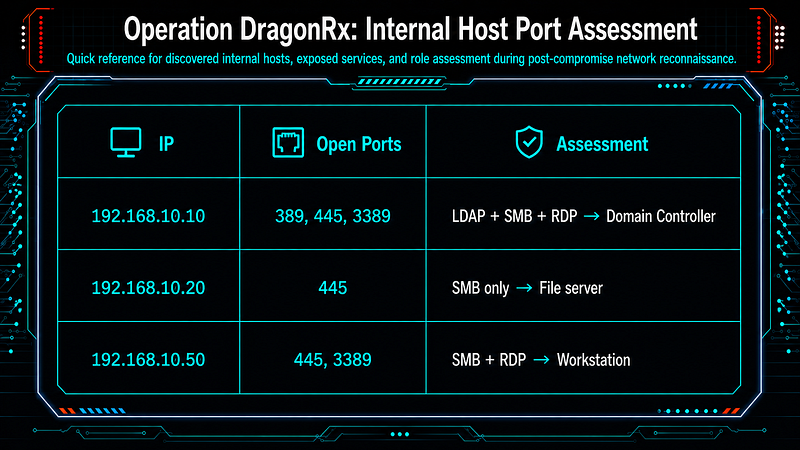The width and height of the screenshot is (800, 450).
Task: Click the LDAP + SMB + RDP text
Action: point(514,216)
